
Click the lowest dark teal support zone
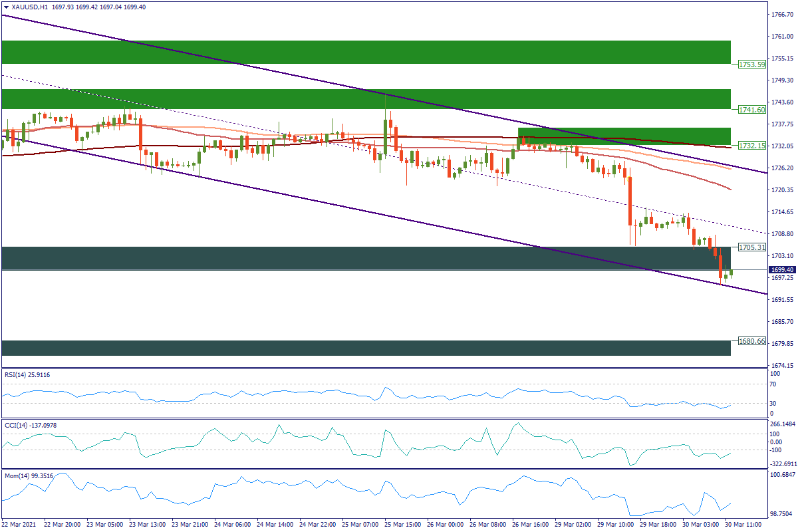point(366,348)
